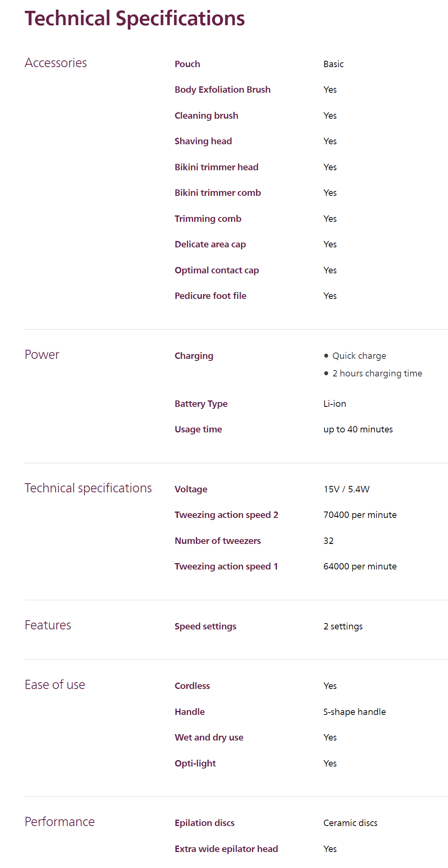
Task: Click the Technical Specifications page heading
Action: [135, 19]
